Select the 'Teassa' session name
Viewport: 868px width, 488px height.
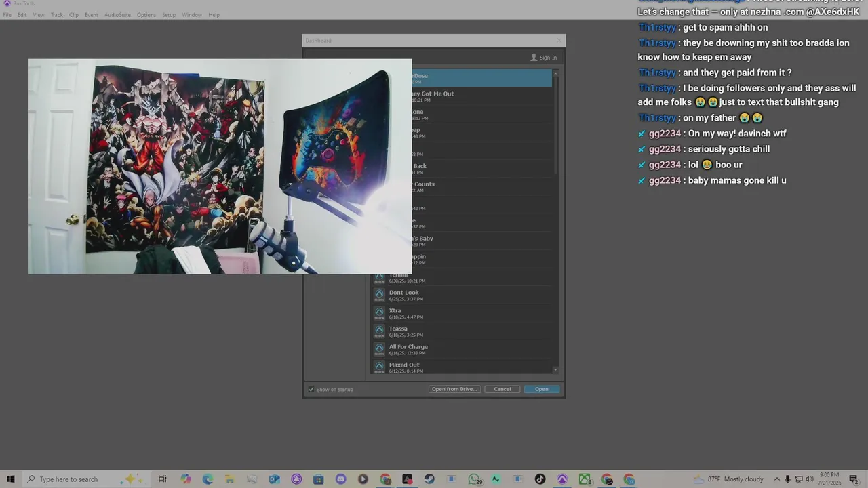point(398,329)
